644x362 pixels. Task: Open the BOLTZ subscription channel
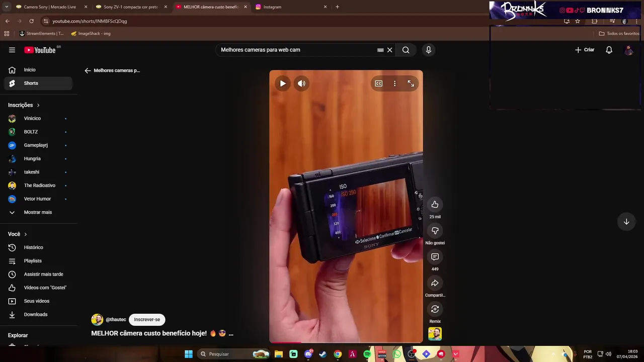tap(38, 132)
